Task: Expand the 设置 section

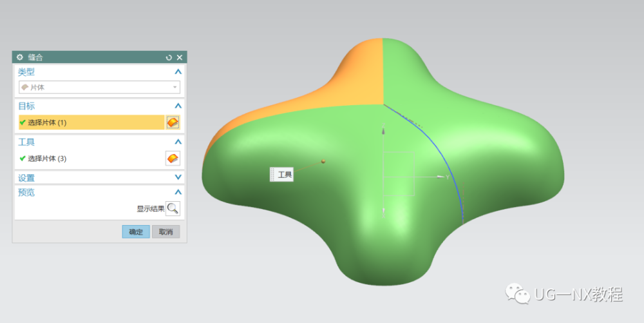Action: pyautogui.click(x=178, y=177)
